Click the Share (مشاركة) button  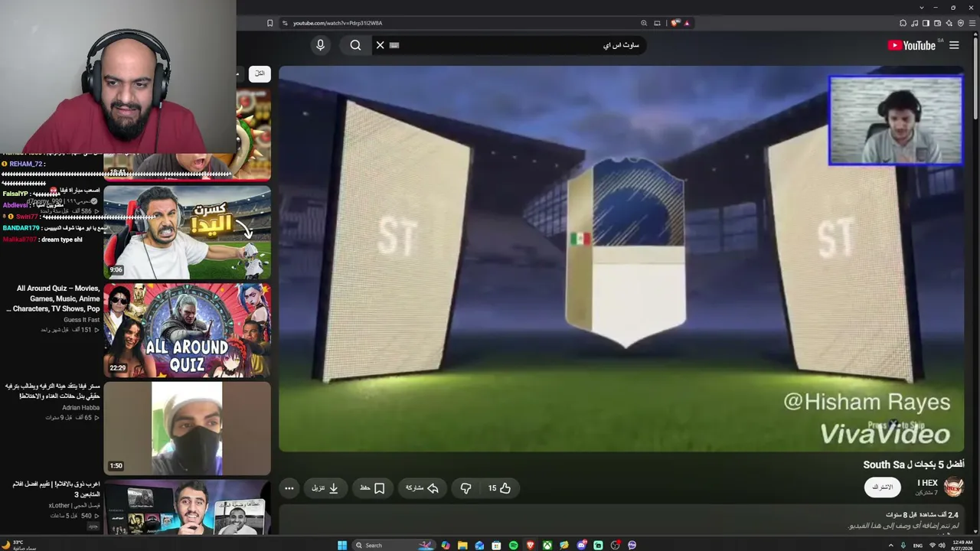tap(422, 488)
